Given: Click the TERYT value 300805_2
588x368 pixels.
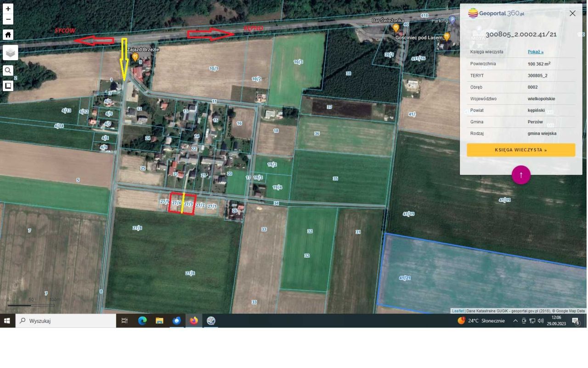Looking at the screenshot, I should pyautogui.click(x=537, y=75).
